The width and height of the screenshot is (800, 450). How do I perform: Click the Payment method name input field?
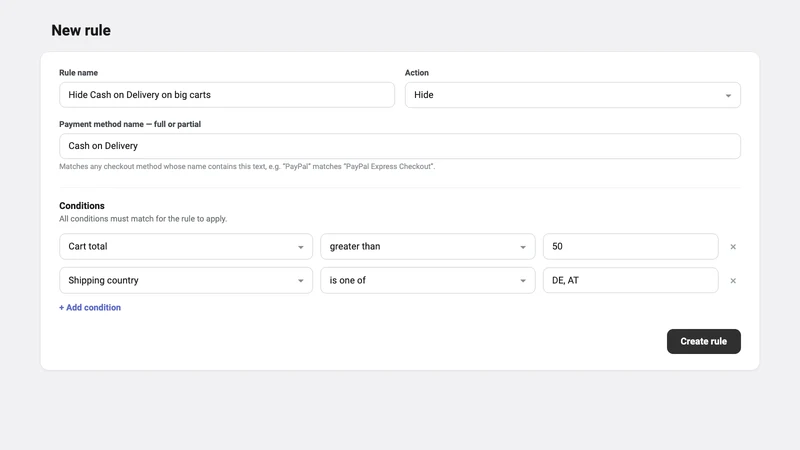400,146
